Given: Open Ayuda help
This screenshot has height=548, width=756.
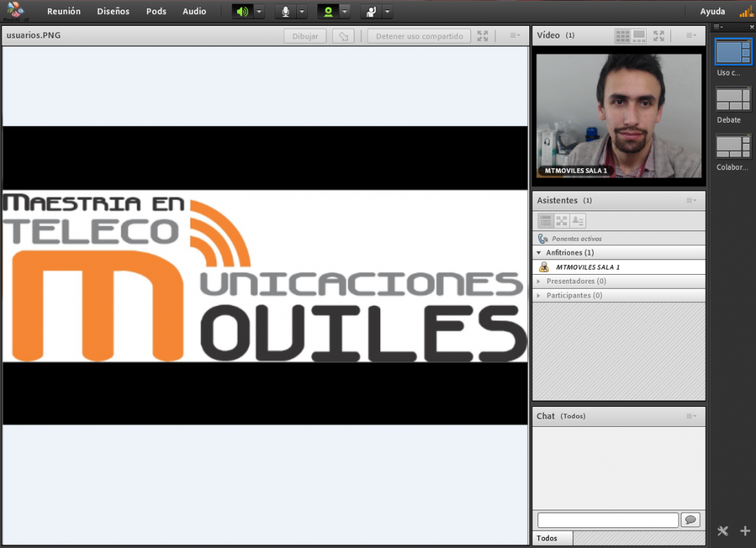Looking at the screenshot, I should point(712,11).
